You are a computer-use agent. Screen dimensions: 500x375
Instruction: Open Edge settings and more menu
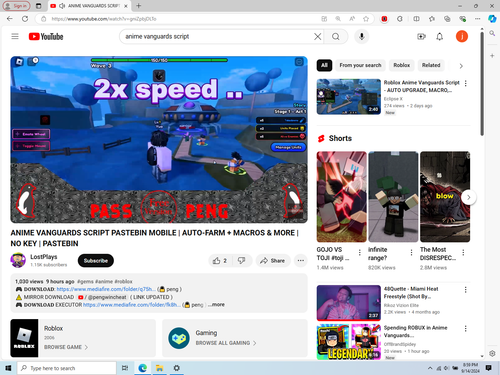coord(478,19)
